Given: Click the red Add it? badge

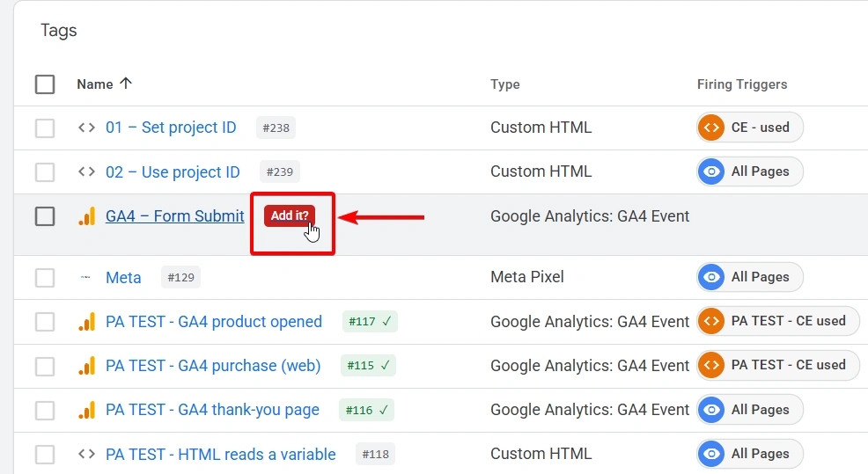Looking at the screenshot, I should tap(290, 215).
